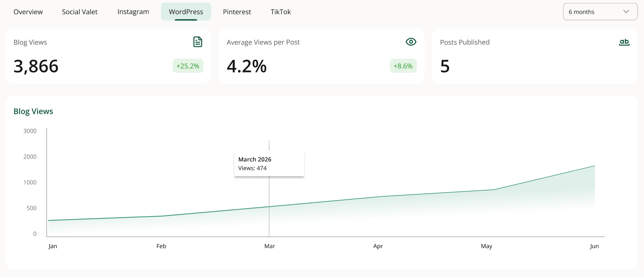Switch to the Pinterest tab

[x=237, y=12]
